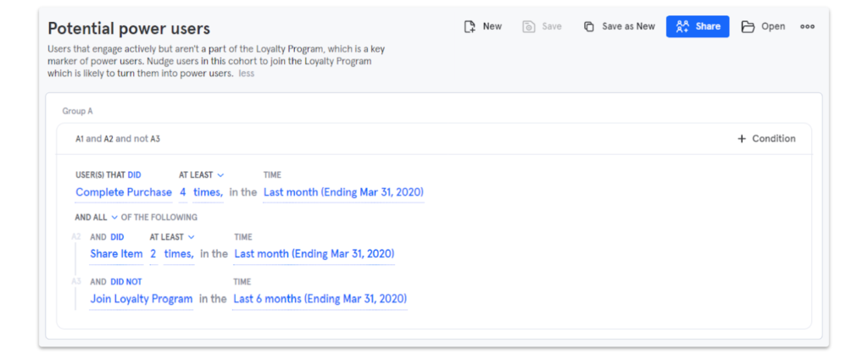
Task: Edit the count value 2 for Share Item
Action: [153, 254]
